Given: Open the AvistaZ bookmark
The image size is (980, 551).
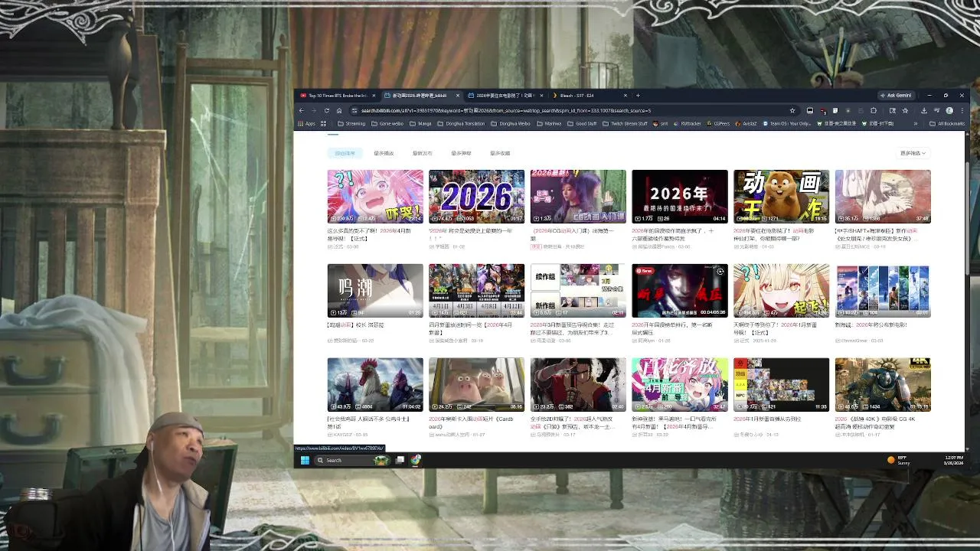Looking at the screenshot, I should (746, 123).
